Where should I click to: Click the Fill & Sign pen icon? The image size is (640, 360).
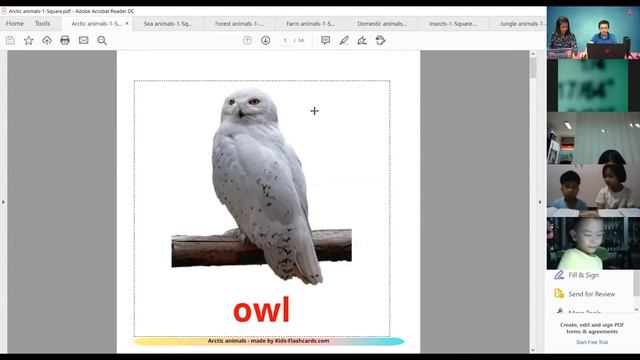click(x=559, y=275)
